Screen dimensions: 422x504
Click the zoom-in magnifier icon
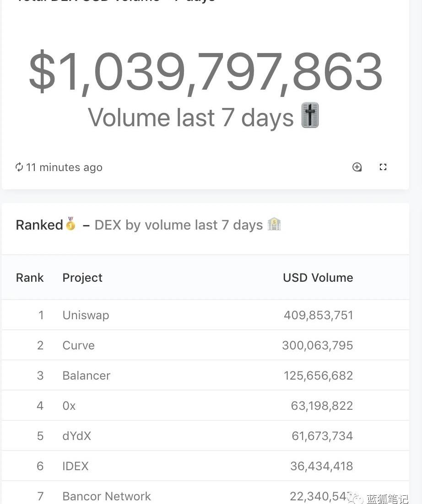click(x=357, y=167)
